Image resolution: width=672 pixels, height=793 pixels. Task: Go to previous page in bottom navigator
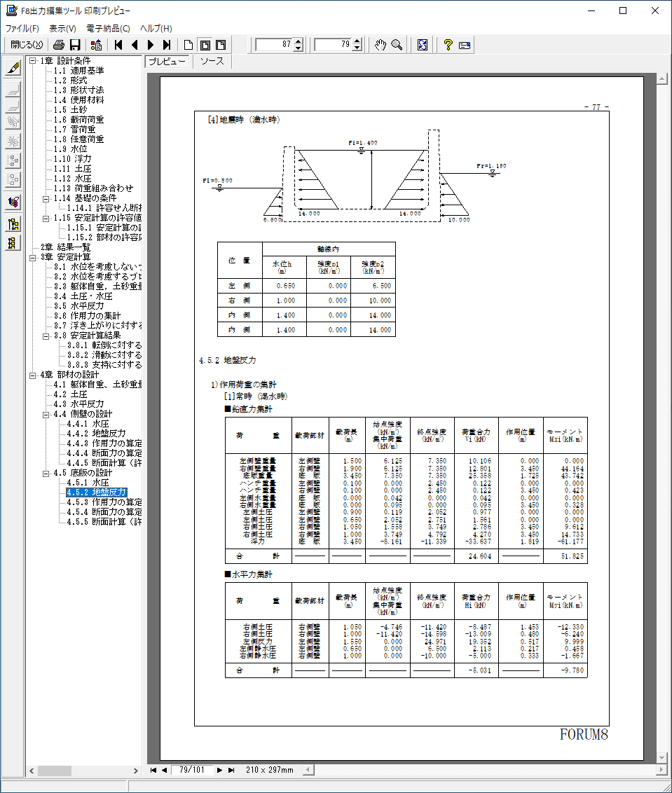(165, 770)
